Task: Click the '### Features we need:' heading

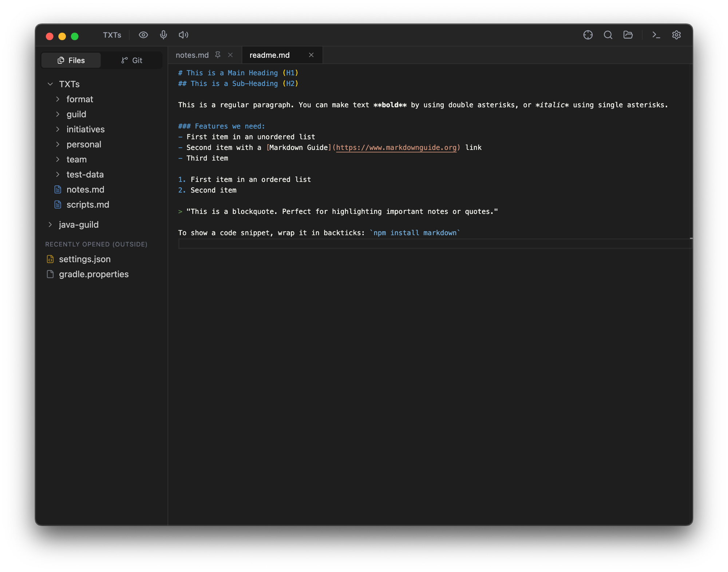Action: 221,126
